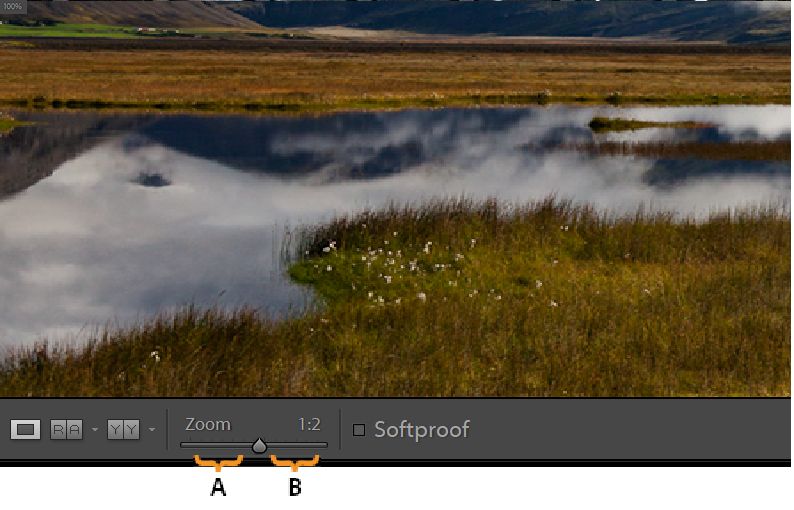Click the 'A' half of R|A icon
Image resolution: width=794 pixels, height=510 pixels.
point(75,430)
